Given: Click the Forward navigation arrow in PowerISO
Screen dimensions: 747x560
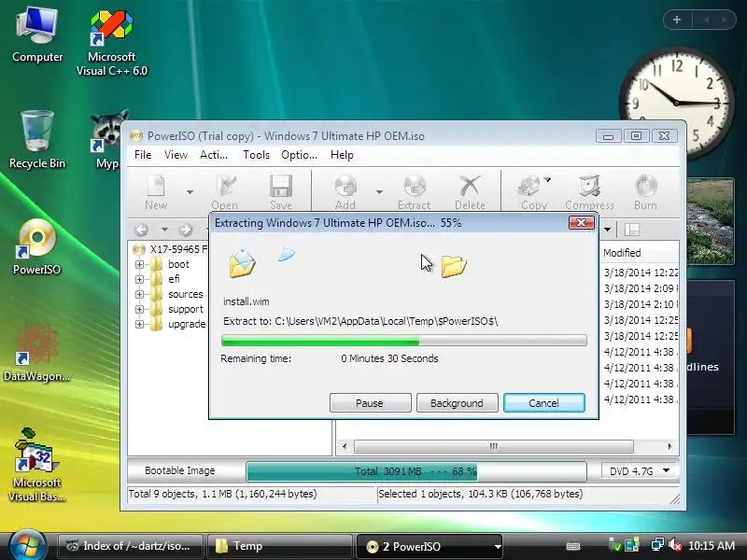Looking at the screenshot, I should click(x=185, y=230).
